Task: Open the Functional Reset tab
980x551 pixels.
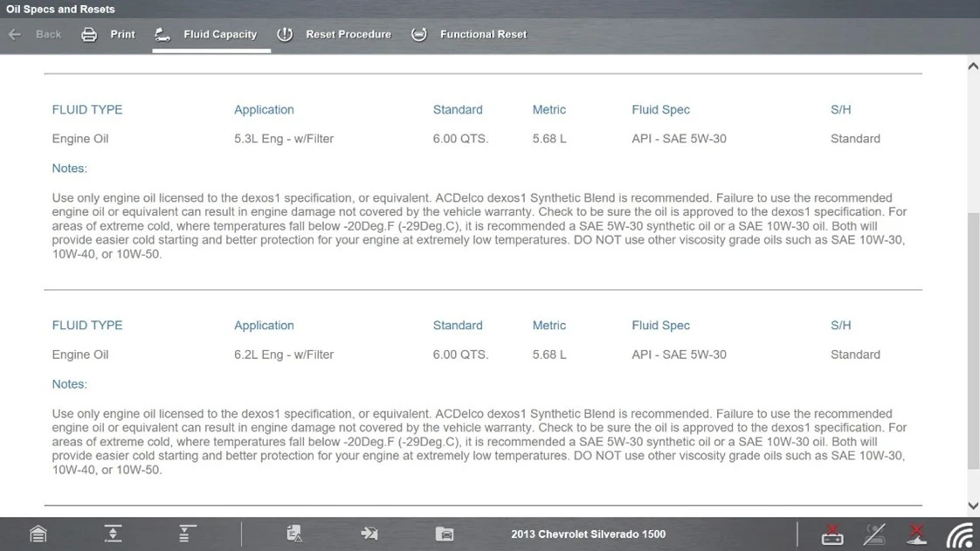Action: tap(483, 35)
